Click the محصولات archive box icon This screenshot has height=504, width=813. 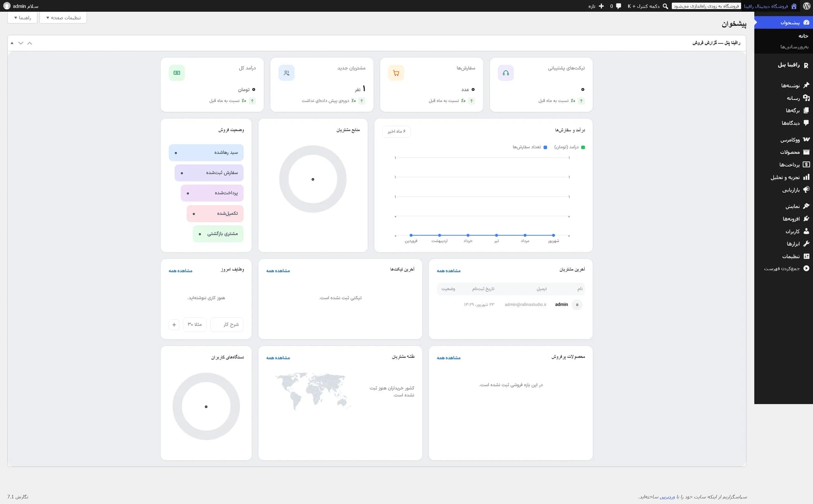coord(806,152)
